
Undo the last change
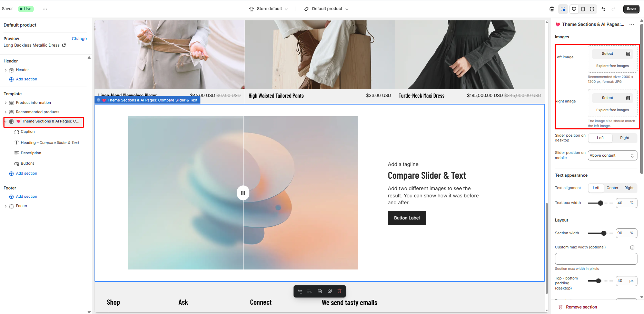click(x=603, y=9)
